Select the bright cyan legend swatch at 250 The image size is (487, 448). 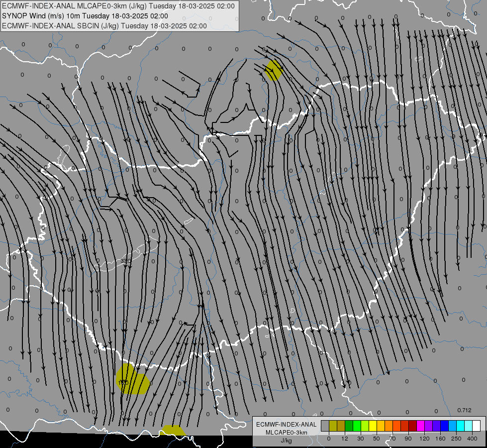461,426
